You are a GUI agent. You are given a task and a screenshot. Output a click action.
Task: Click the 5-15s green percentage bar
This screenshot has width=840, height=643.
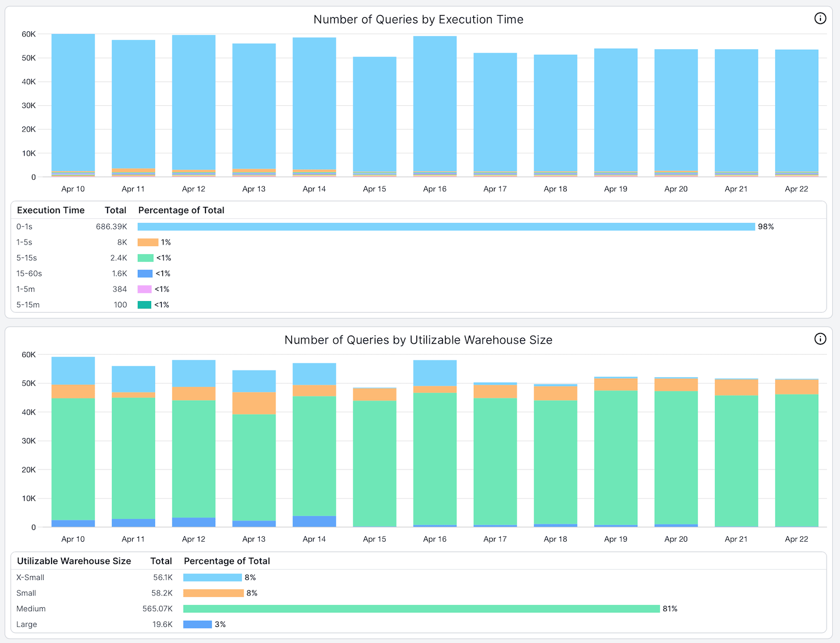click(146, 258)
